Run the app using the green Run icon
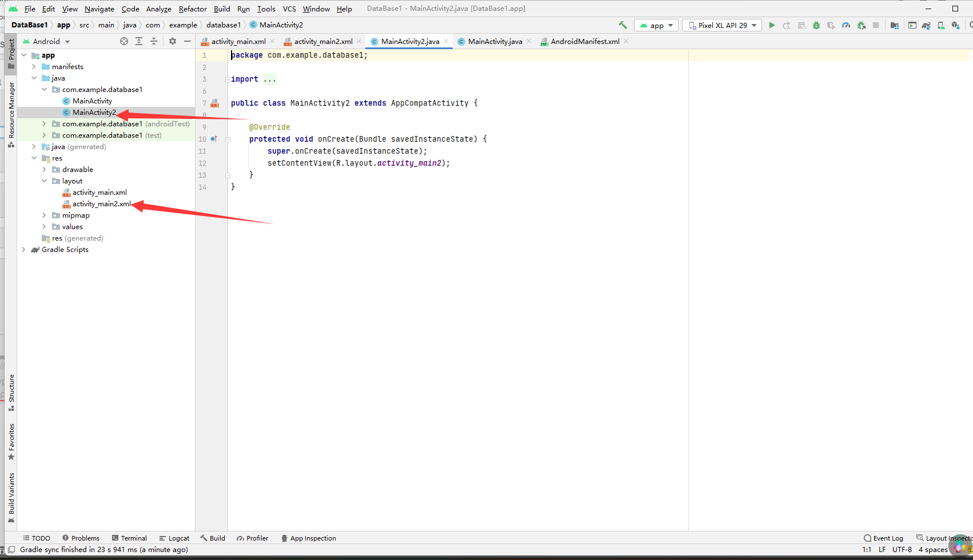The height and width of the screenshot is (560, 973). [772, 25]
